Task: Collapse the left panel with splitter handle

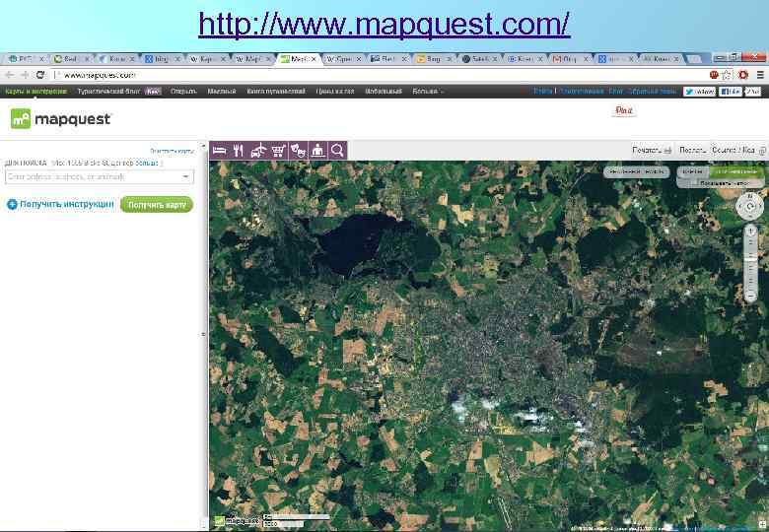Action: click(203, 335)
